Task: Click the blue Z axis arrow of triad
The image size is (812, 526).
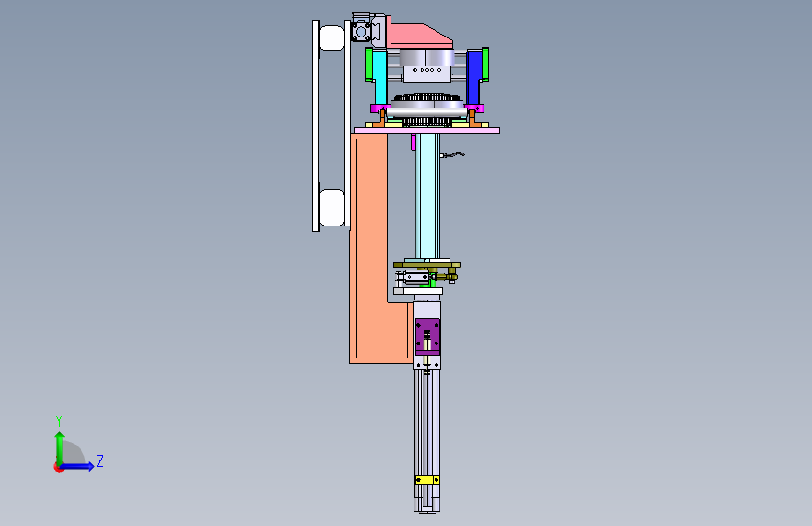Action: point(78,466)
